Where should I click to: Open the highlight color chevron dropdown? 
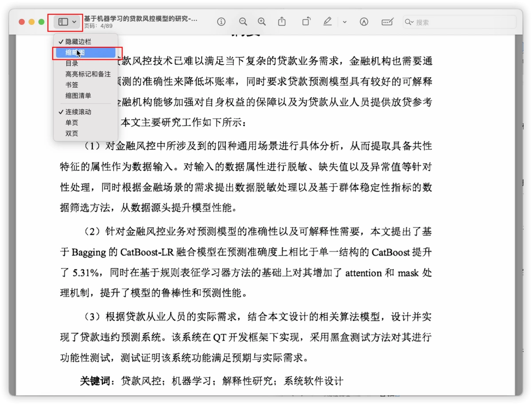click(344, 22)
